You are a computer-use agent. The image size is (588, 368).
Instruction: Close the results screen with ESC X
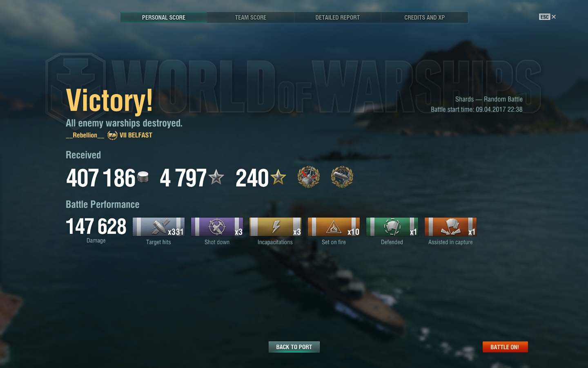click(548, 17)
